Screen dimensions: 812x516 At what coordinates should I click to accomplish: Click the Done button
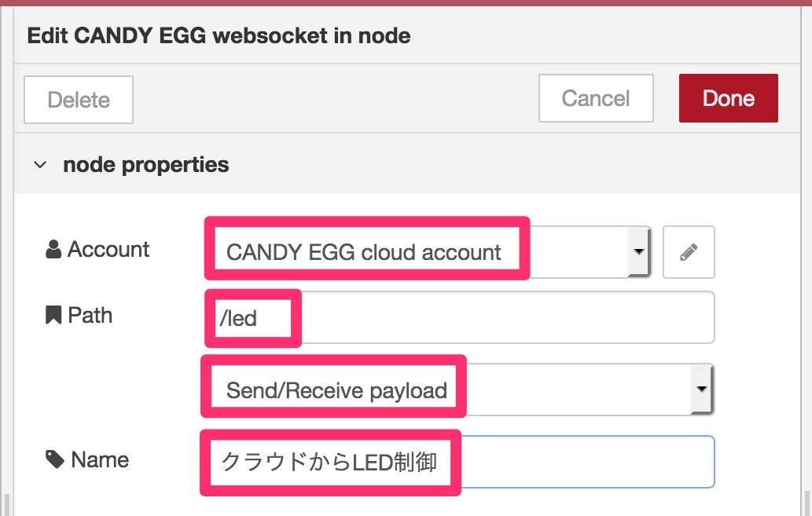point(728,98)
